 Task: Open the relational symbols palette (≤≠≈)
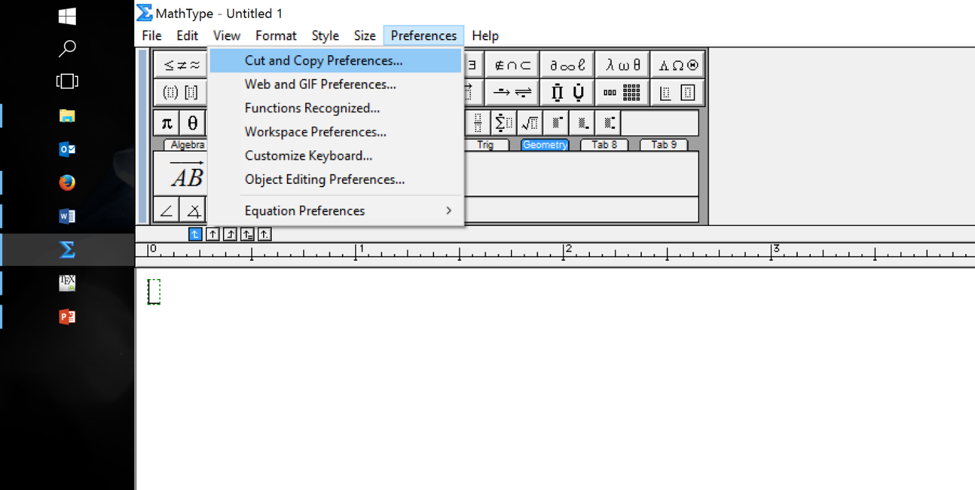[x=182, y=65]
